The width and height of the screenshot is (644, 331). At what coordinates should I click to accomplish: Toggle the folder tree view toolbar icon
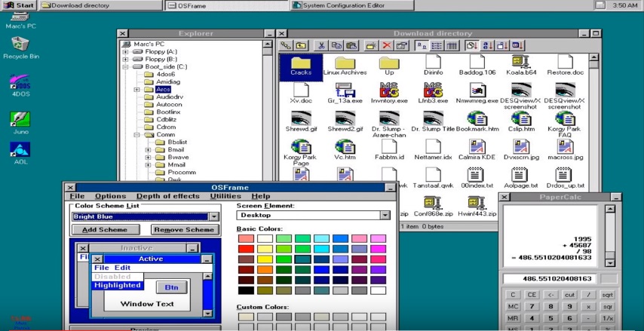(286, 45)
